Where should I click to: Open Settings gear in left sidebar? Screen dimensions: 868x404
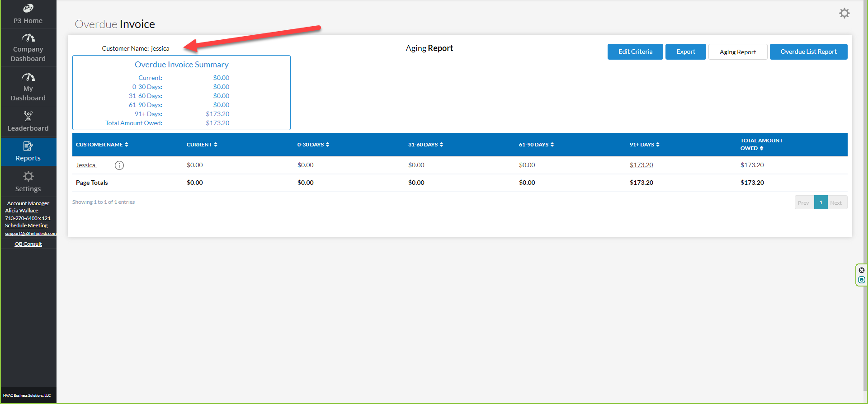[x=28, y=177]
